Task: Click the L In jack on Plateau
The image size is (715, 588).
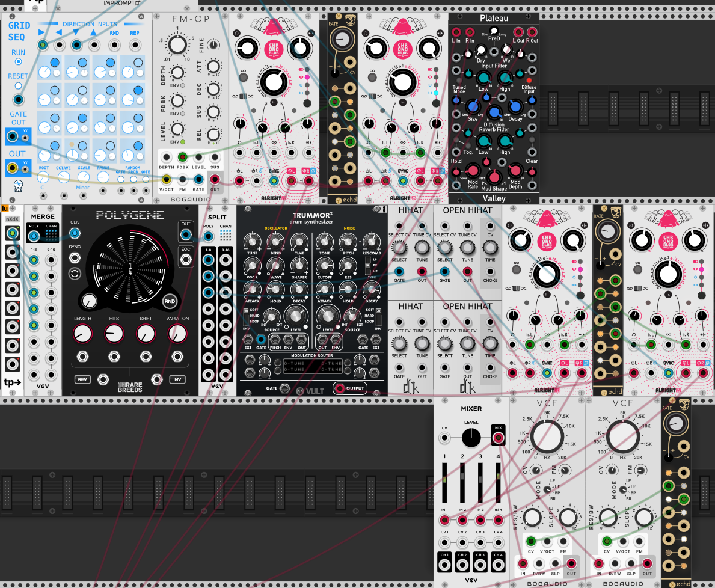Action: point(456,32)
